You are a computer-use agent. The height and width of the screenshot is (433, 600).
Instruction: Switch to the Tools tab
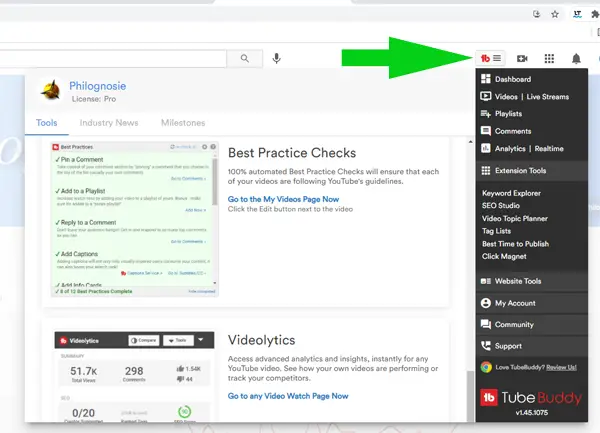click(47, 123)
